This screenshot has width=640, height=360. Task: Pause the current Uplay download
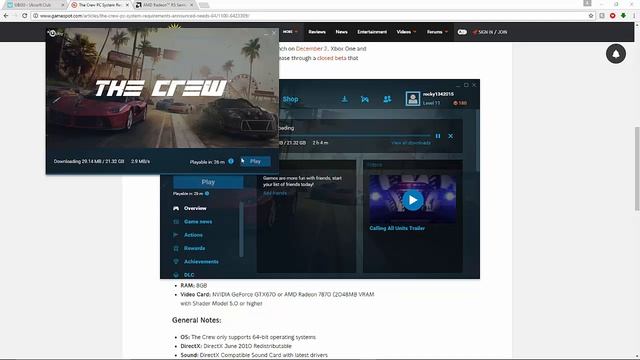tap(438, 136)
